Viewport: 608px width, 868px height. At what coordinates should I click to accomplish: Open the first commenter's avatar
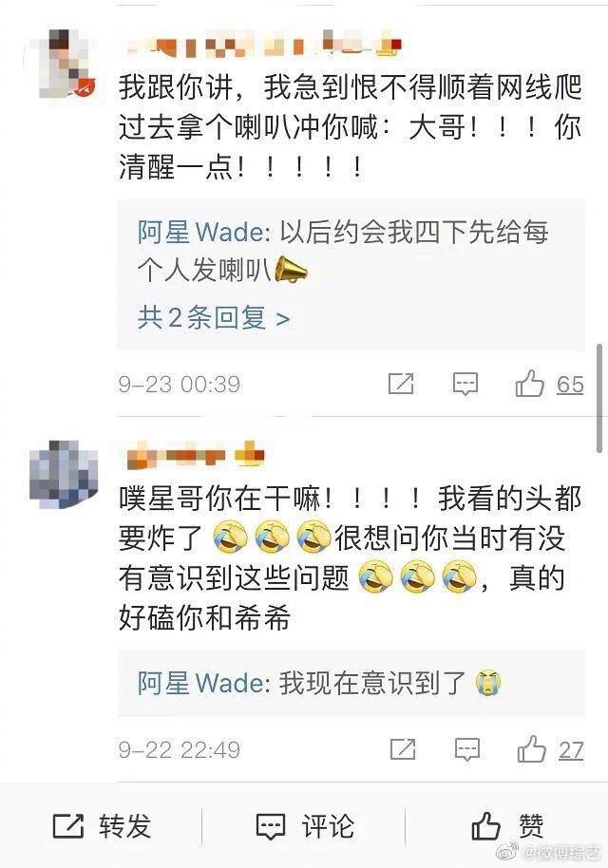(x=66, y=65)
